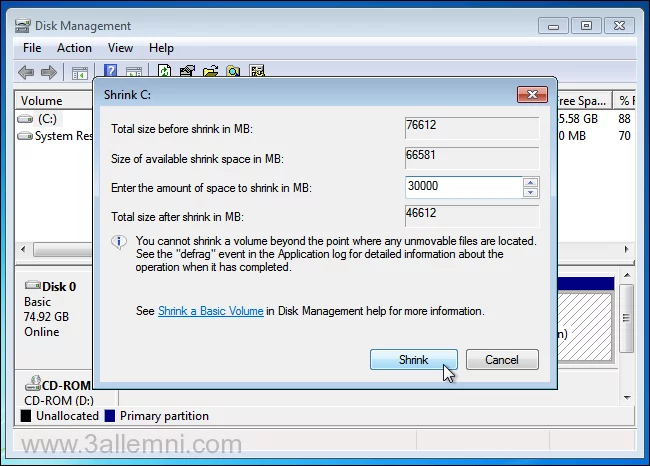Click the Volume column header
This screenshot has width=650, height=466.
pyautogui.click(x=54, y=101)
